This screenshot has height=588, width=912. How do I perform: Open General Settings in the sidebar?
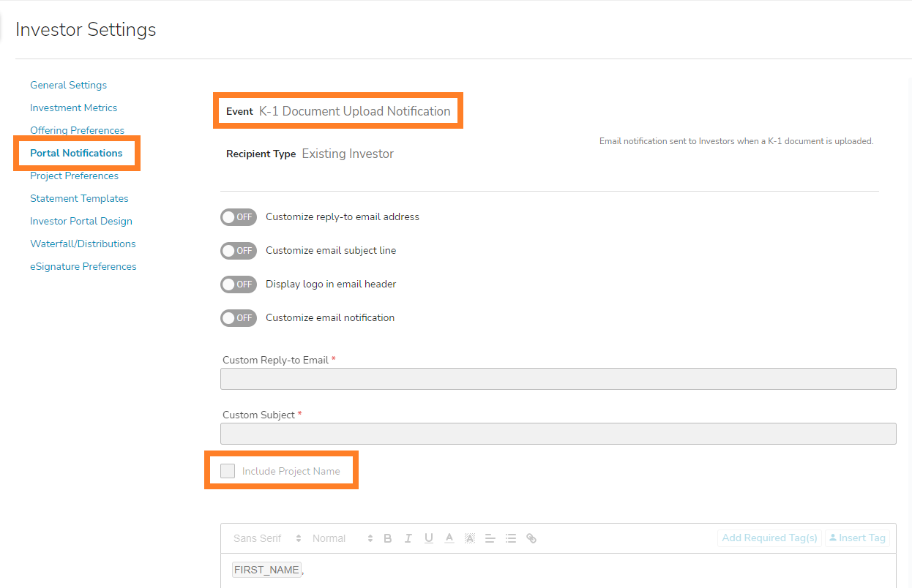pyautogui.click(x=68, y=85)
